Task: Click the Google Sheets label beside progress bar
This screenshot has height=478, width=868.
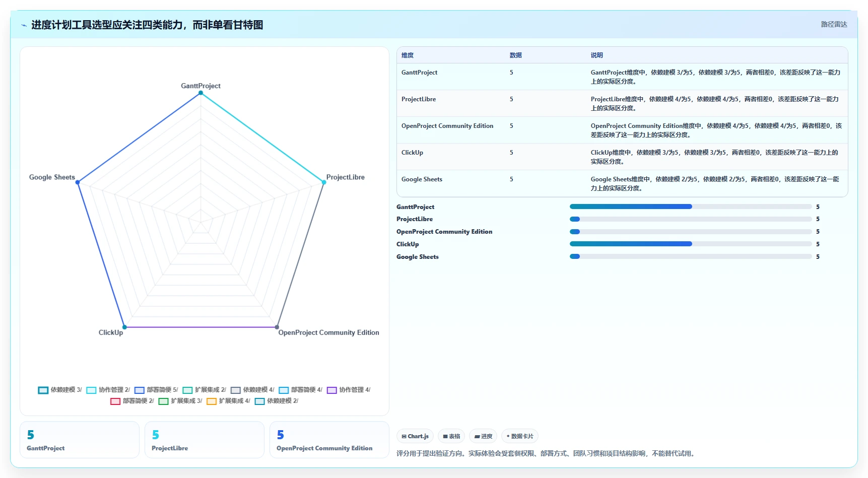Action: pos(418,257)
